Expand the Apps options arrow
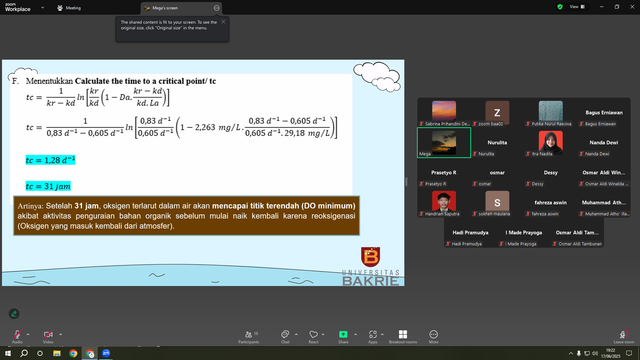 click(382, 334)
